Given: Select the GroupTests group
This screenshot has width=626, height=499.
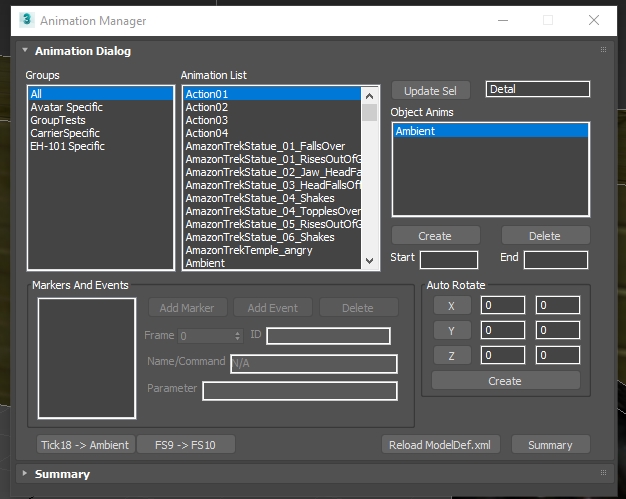Looking at the screenshot, I should pyautogui.click(x=101, y=120).
